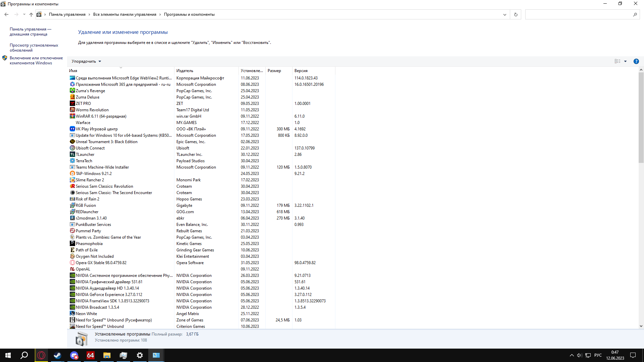Click the TLauncher icon
644x362 pixels.
72,154
